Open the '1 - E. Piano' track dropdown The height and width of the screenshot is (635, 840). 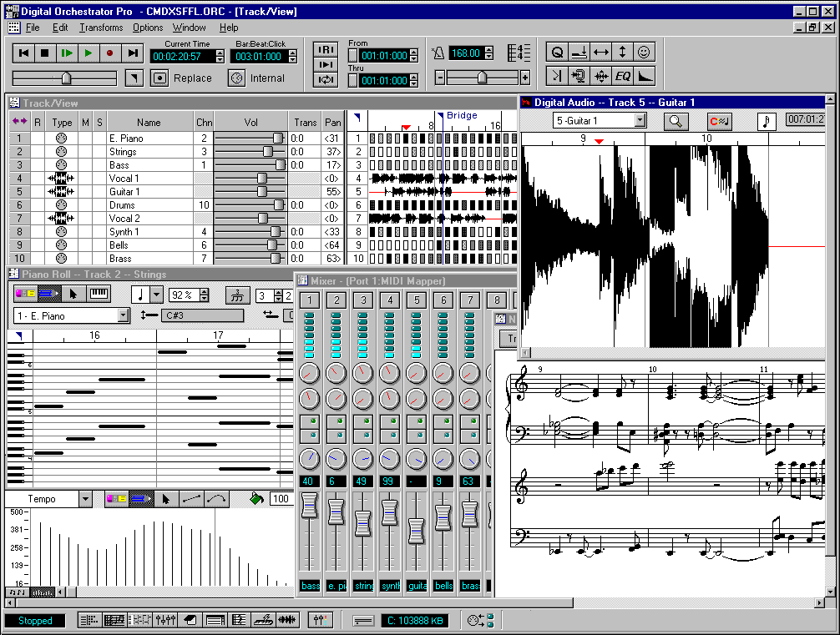(x=124, y=315)
